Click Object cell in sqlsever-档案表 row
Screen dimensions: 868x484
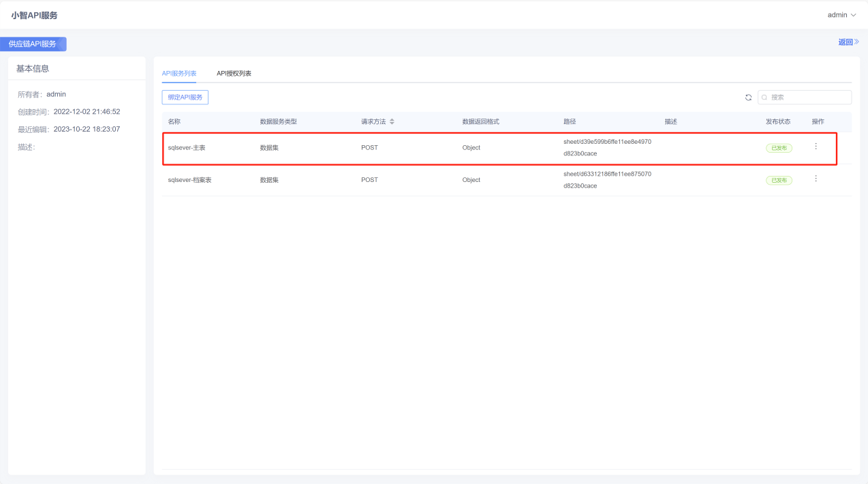pos(471,180)
